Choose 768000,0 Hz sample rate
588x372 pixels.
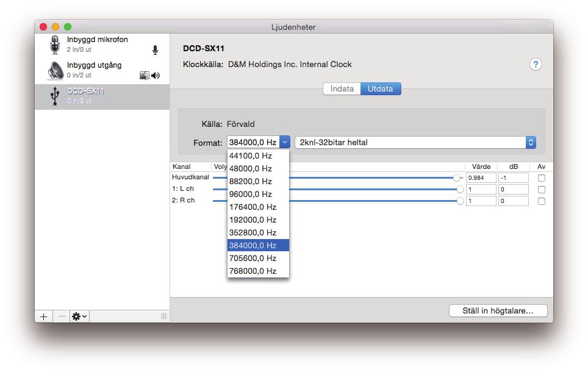coord(258,271)
